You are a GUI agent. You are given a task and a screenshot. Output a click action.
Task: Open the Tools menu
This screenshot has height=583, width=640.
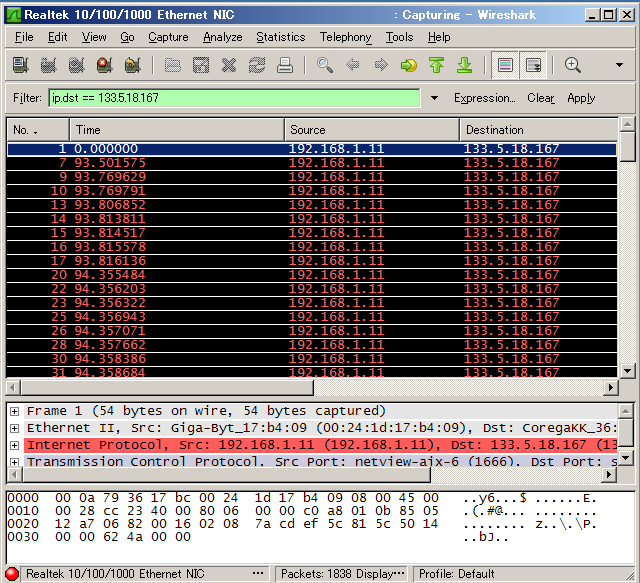coord(400,37)
